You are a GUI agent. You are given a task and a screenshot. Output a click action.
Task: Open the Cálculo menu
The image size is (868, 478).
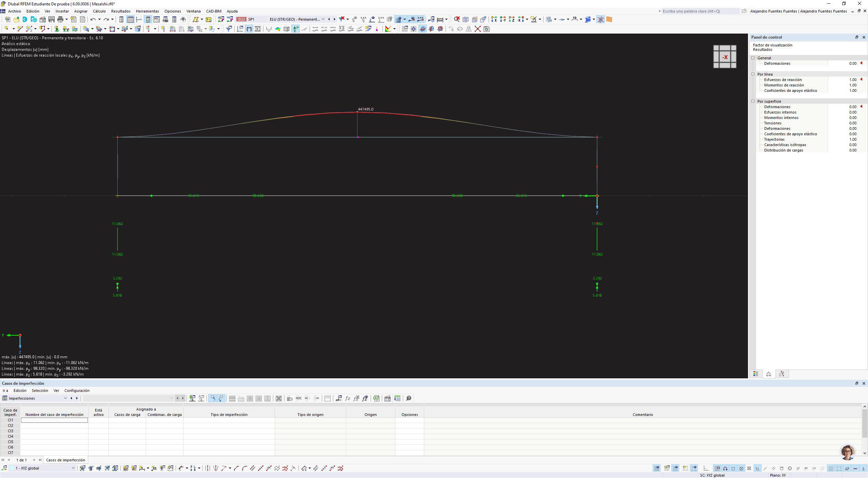pyautogui.click(x=99, y=11)
